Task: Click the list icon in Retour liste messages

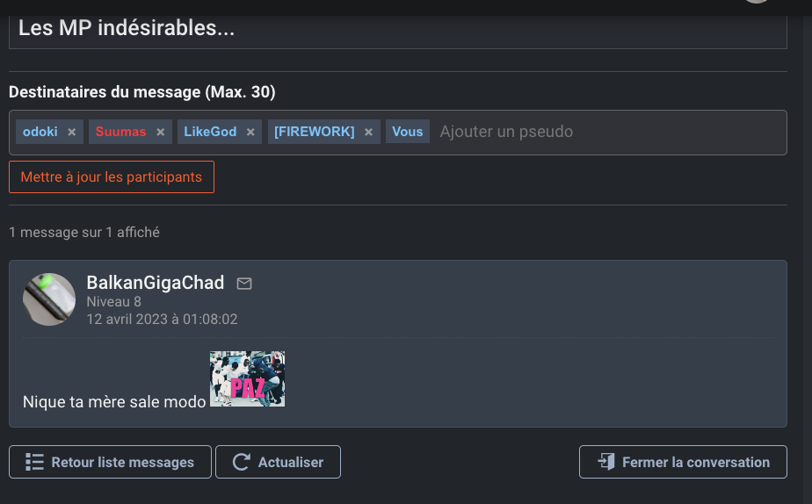Action: pos(34,462)
